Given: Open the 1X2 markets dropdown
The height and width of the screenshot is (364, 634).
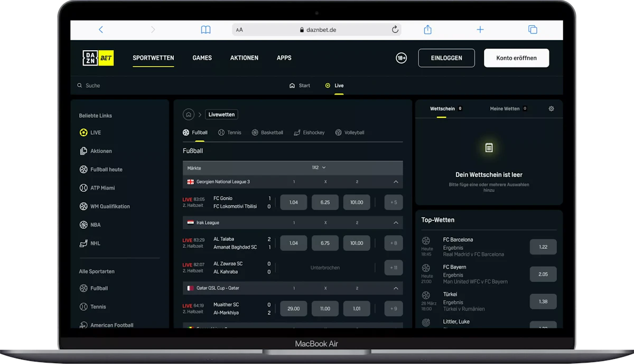Looking at the screenshot, I should pos(319,167).
